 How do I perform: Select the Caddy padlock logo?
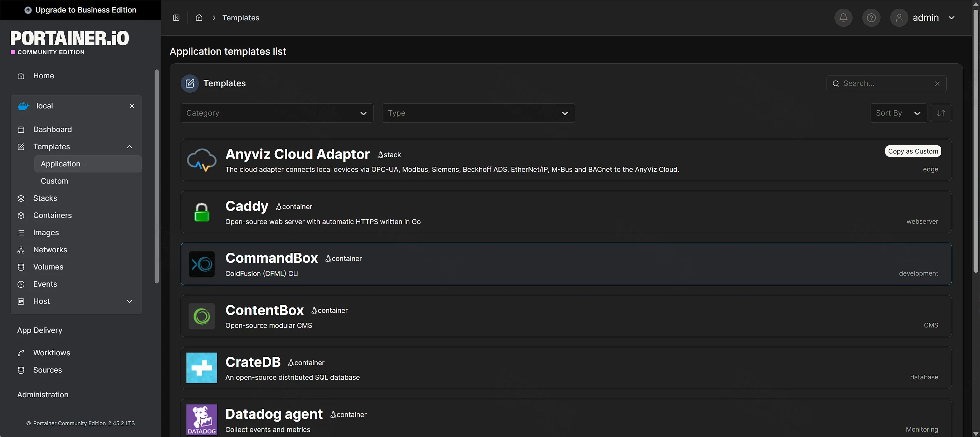coord(202,212)
